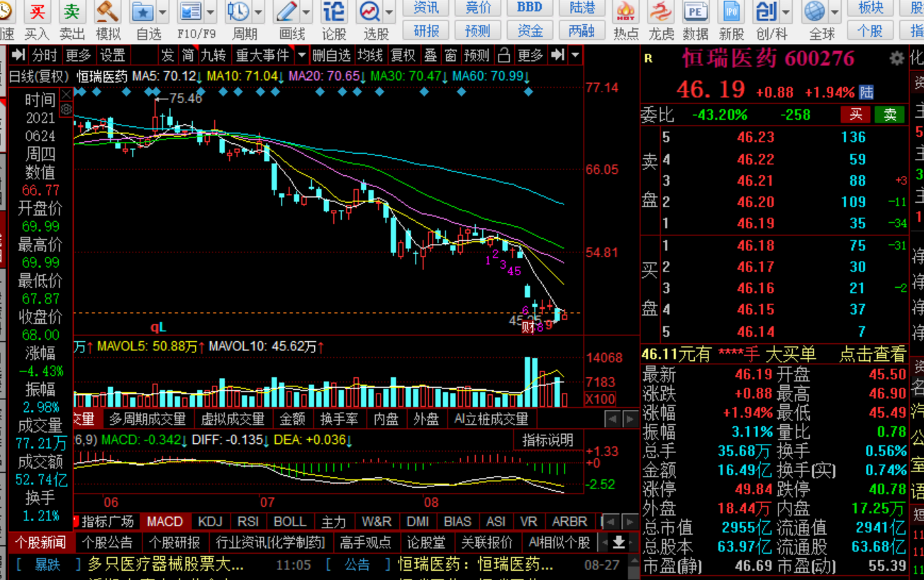This screenshot has width=924, height=580.
Task: Switch to the BOLL indicator tab
Action: (290, 521)
